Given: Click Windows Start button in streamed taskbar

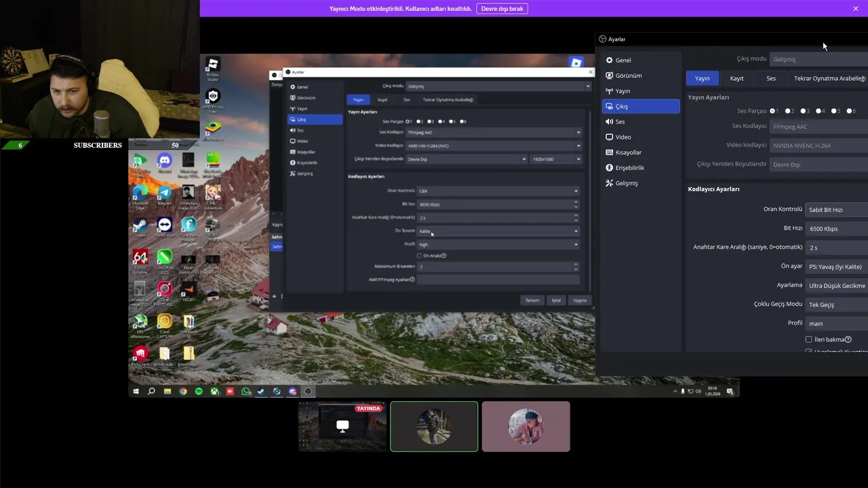Looking at the screenshot, I should (x=136, y=391).
